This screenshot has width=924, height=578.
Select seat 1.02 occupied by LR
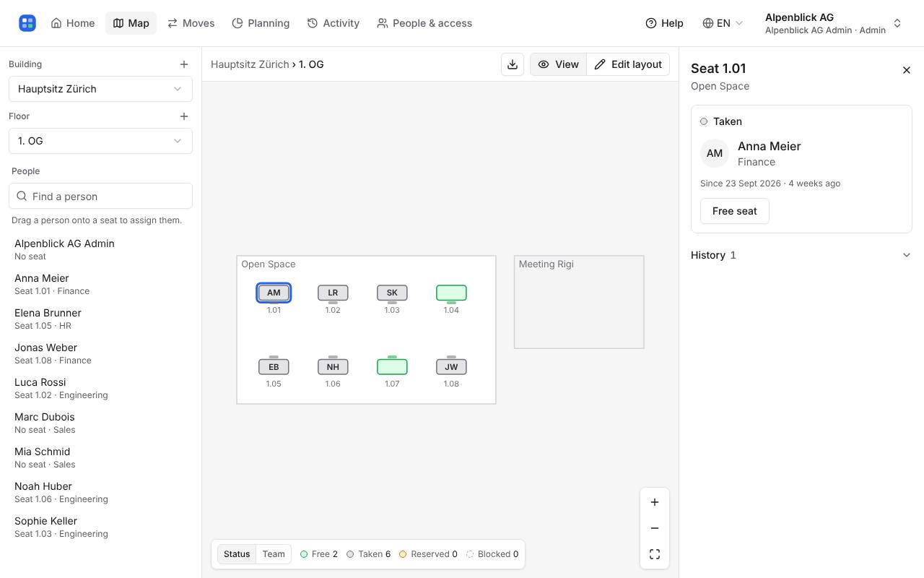pos(333,293)
